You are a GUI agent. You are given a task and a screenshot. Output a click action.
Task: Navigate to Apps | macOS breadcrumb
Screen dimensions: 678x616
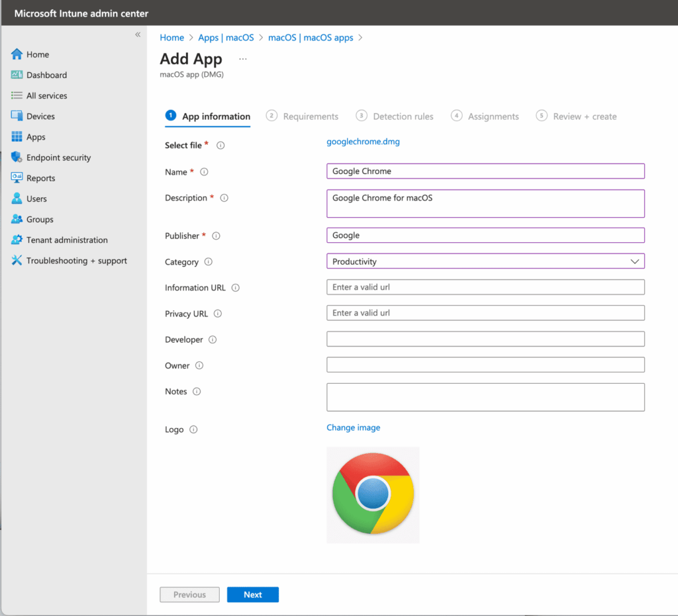pyautogui.click(x=226, y=38)
